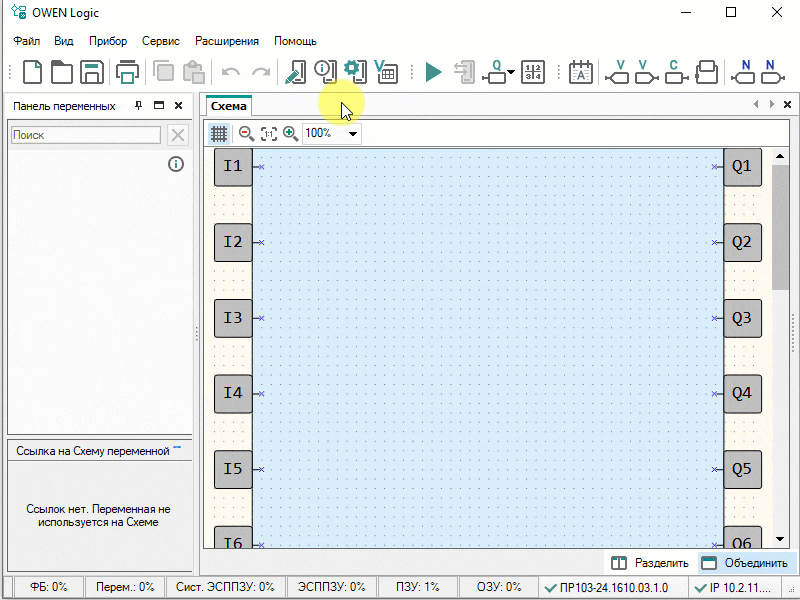Open the Прибор menu
This screenshot has width=800, height=600.
[x=107, y=41]
